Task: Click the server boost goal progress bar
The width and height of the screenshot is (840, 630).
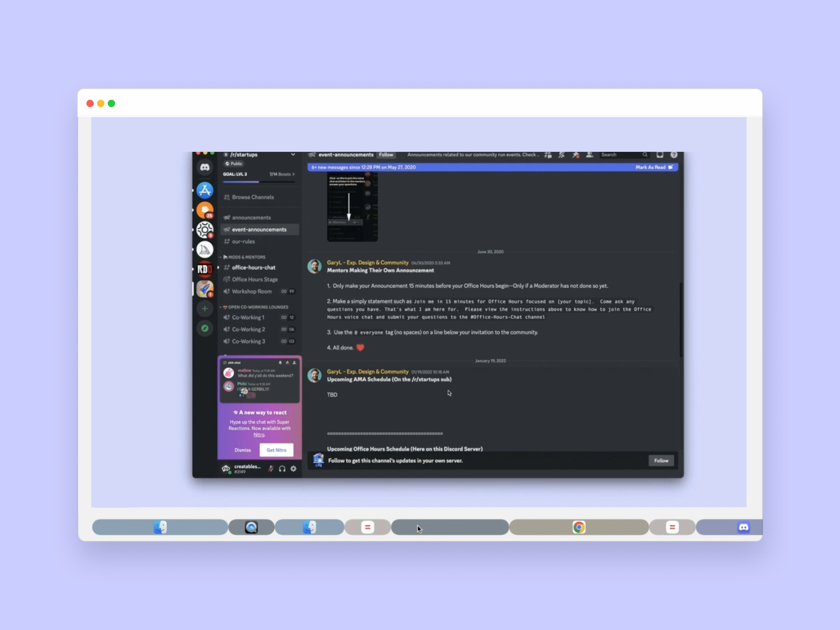Action: coord(259,182)
